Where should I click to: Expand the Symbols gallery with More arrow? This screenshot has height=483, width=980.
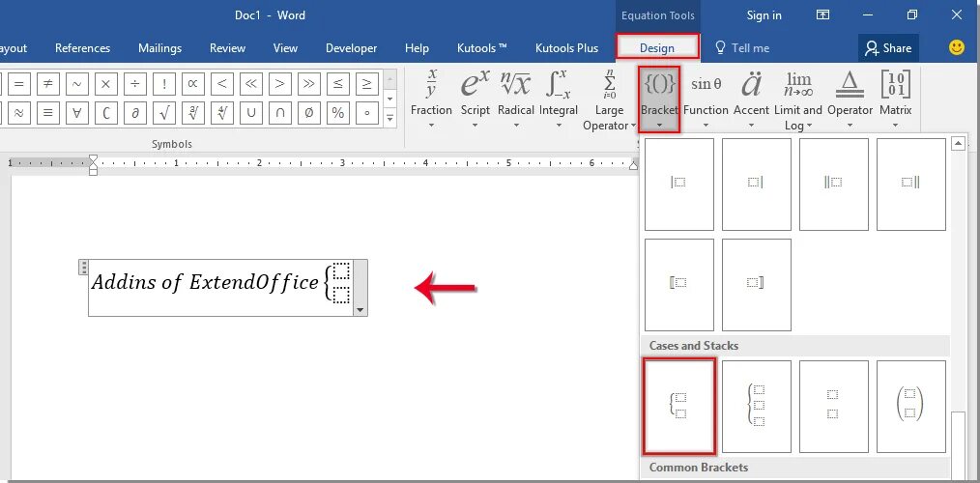(x=390, y=117)
